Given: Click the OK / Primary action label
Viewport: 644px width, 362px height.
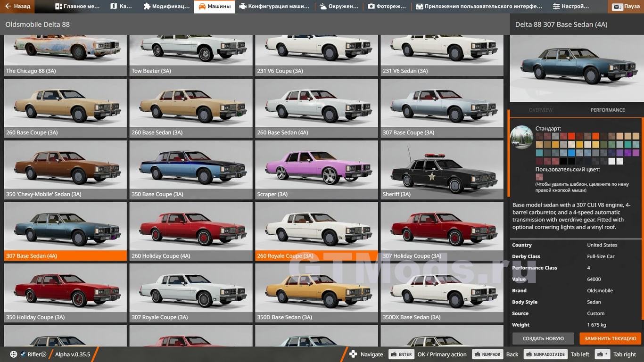Looking at the screenshot, I should [442, 354].
